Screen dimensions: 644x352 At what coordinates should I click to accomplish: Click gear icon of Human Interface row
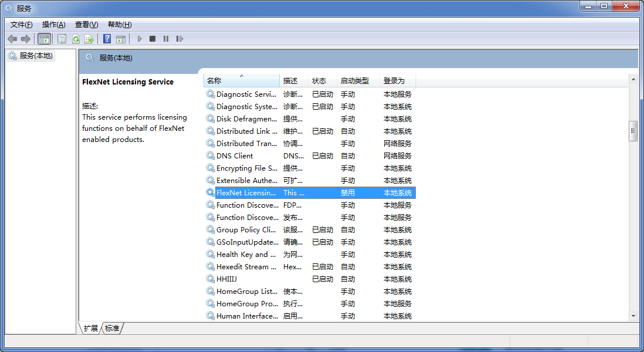click(x=211, y=316)
